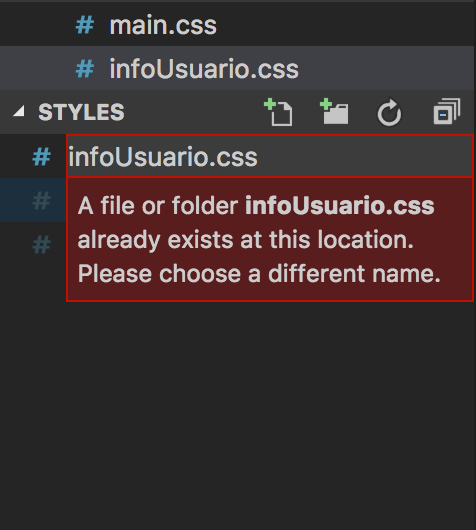Open main.css from the open editors list

click(x=163, y=25)
